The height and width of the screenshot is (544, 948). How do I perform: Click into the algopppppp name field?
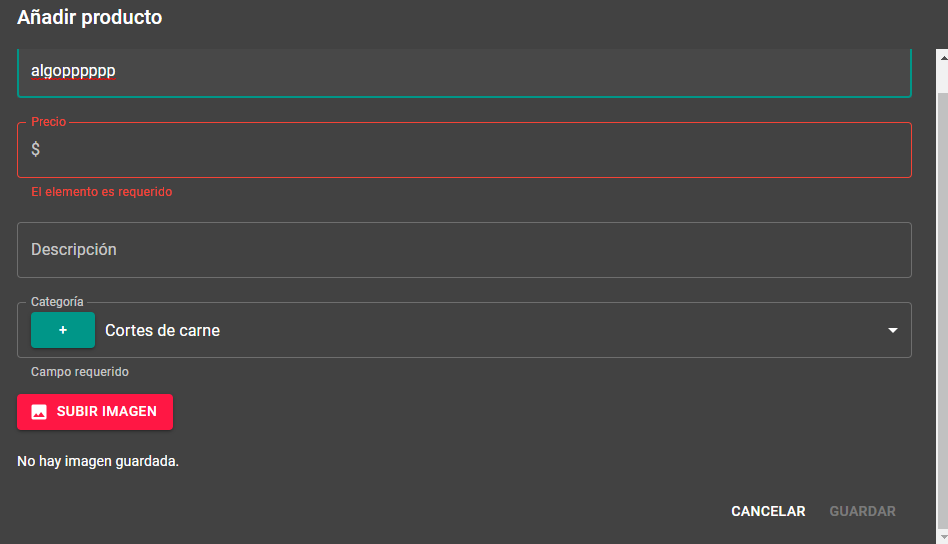tap(464, 73)
